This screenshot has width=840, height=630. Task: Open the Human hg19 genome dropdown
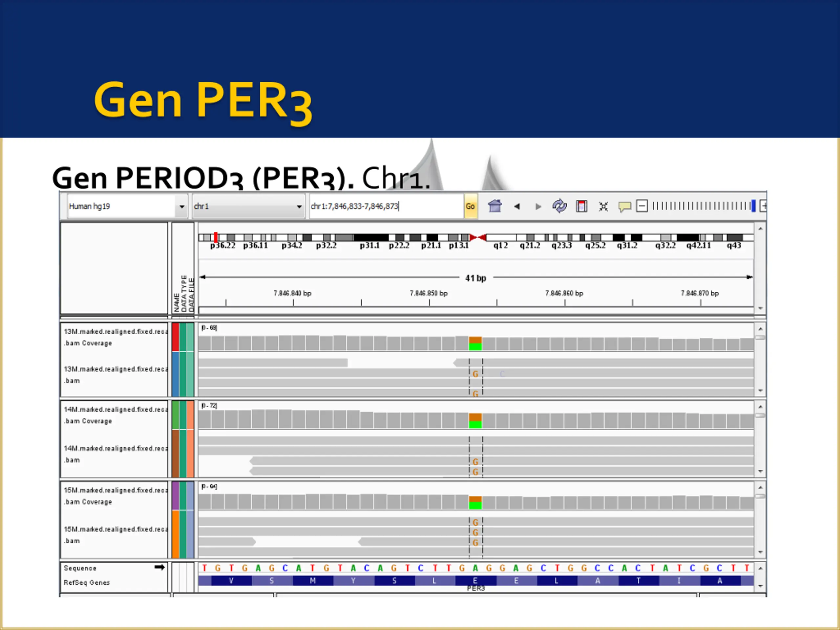point(182,206)
